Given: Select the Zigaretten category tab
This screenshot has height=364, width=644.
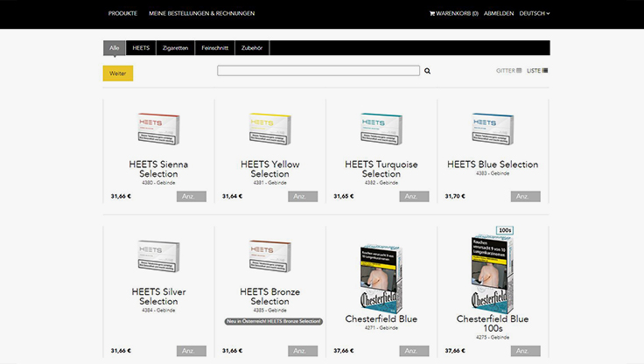Looking at the screenshot, I should point(175,48).
